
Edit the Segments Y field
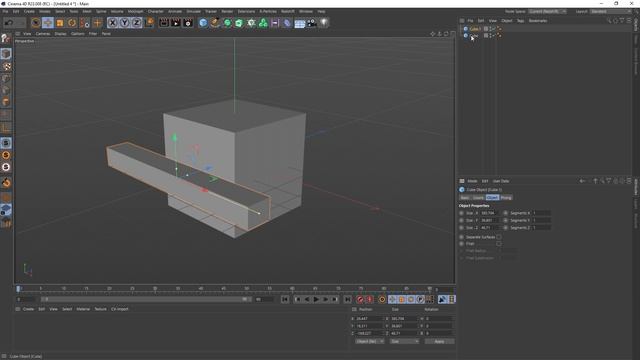pyautogui.click(x=541, y=220)
